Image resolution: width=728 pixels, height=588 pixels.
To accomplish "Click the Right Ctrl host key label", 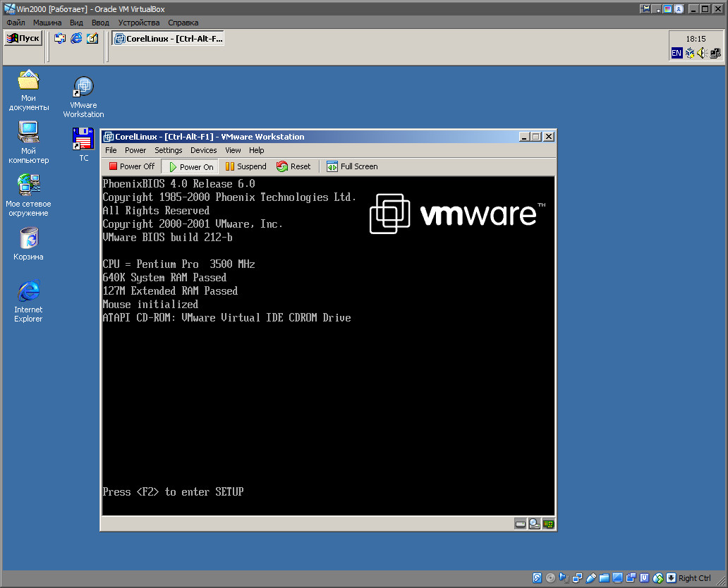I will tap(695, 578).
